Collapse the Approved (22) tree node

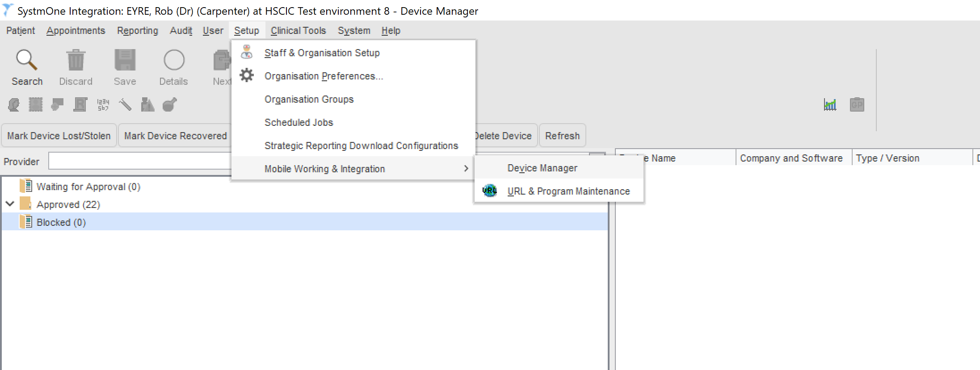pyautogui.click(x=10, y=204)
